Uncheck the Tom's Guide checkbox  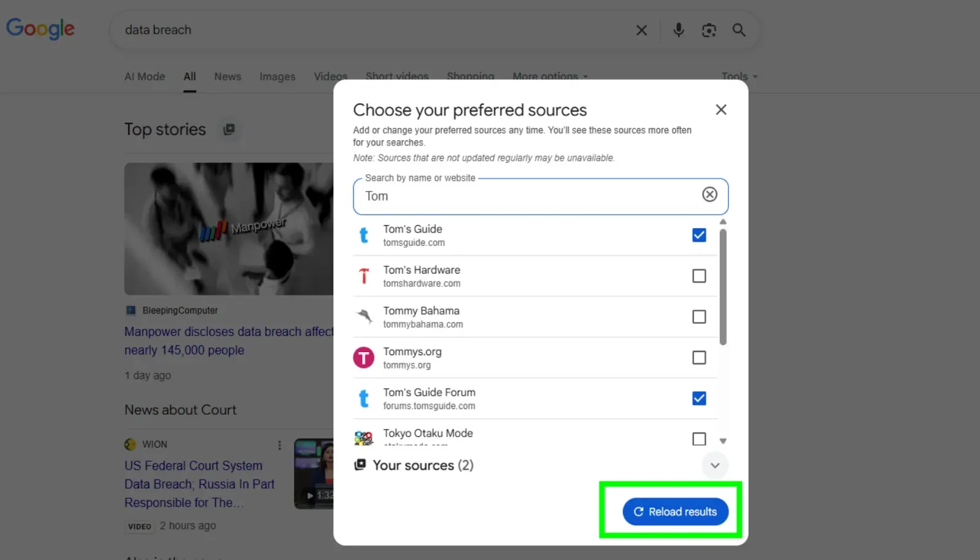[x=699, y=235]
